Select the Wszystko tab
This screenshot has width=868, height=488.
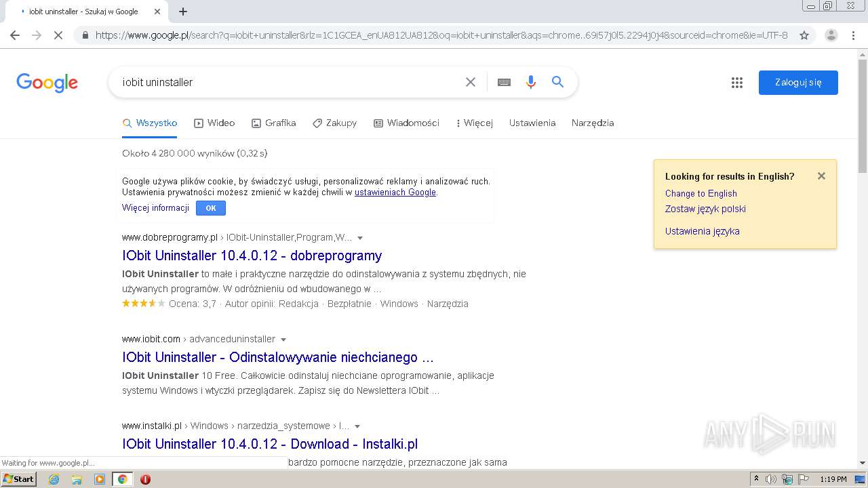[150, 123]
